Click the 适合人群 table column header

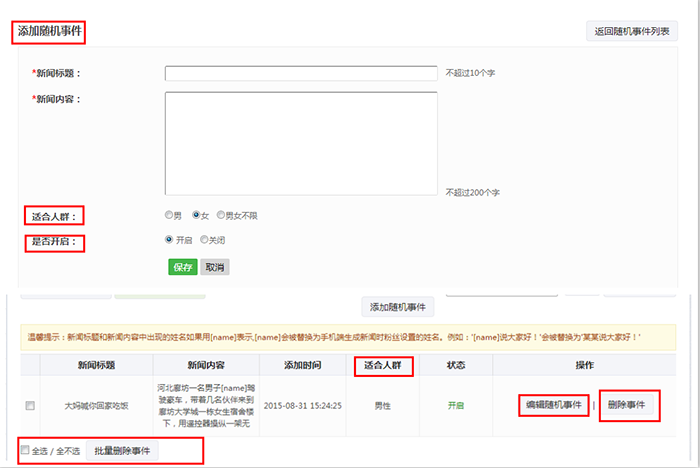[383, 366]
